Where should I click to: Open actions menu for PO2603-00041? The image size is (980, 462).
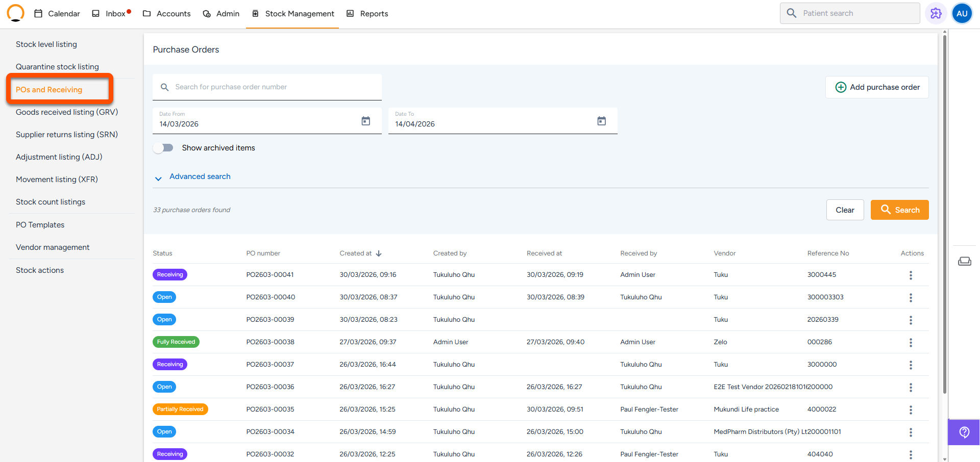910,275
